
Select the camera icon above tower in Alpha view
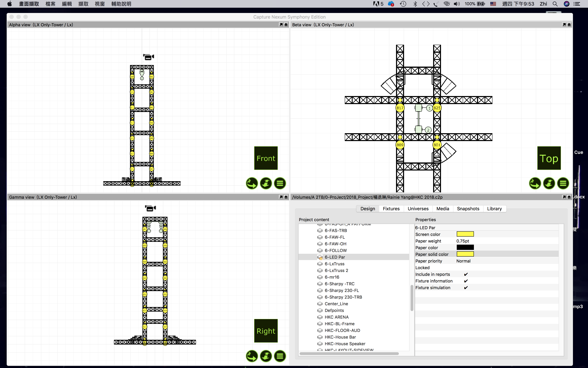coord(148,57)
